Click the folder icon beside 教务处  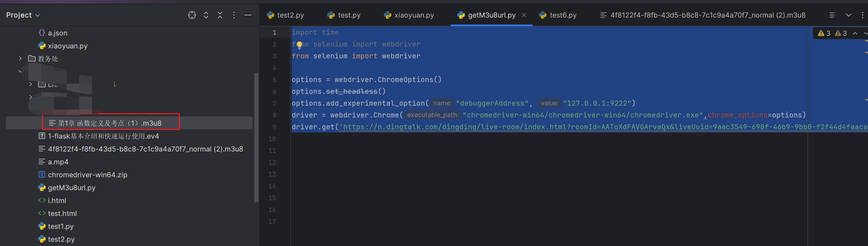[32, 58]
